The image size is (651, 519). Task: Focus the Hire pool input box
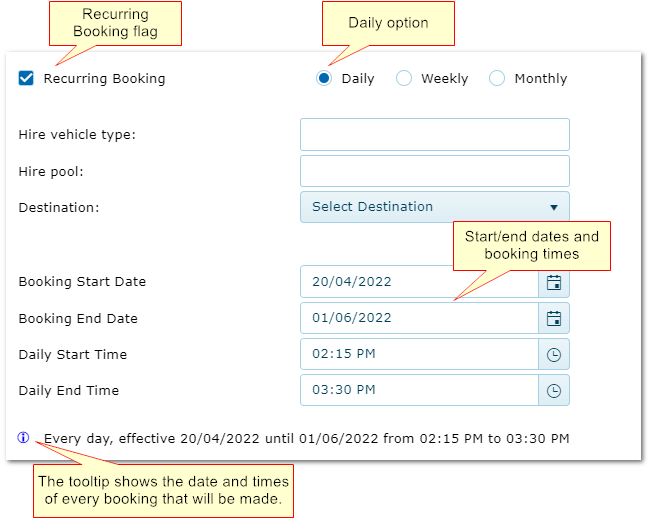point(434,171)
